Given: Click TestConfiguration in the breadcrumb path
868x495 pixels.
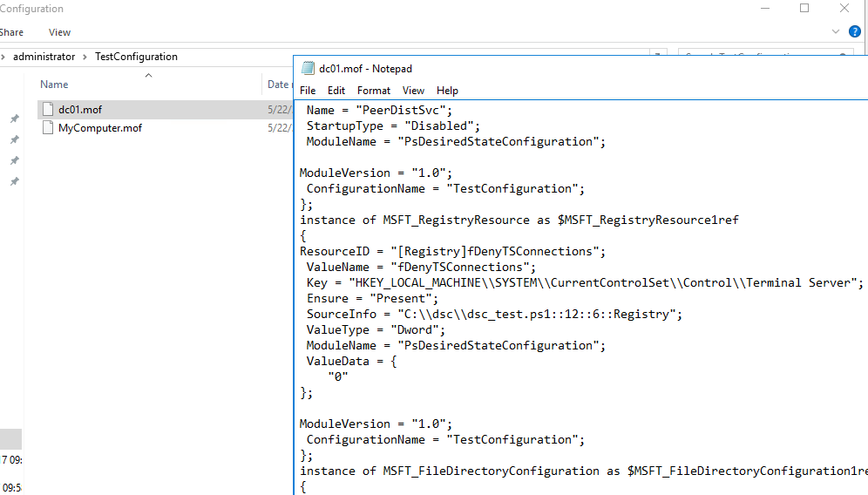Looking at the screenshot, I should 136,57.
